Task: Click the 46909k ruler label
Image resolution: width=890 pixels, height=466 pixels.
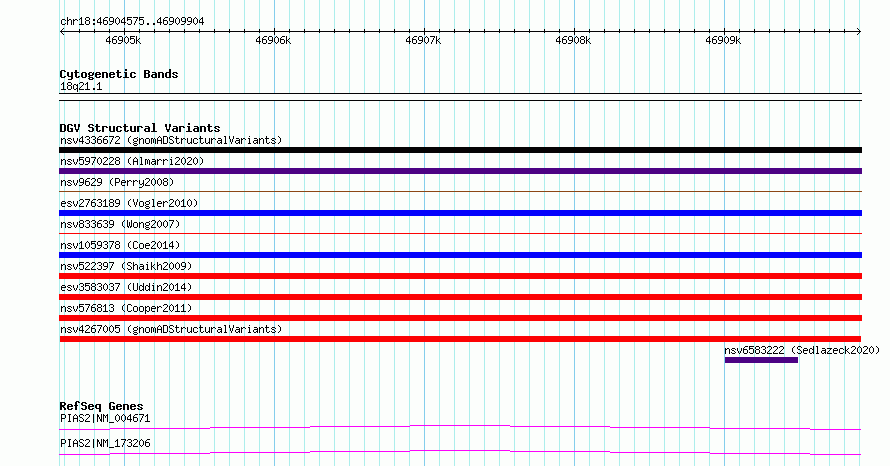Action: coord(723,40)
